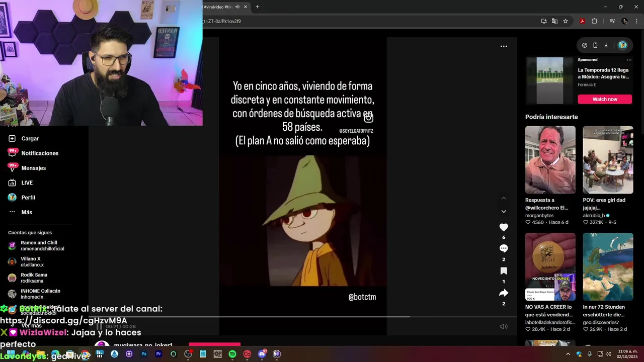
Task: Open Spotify from the taskbar
Action: pyautogui.click(x=232, y=354)
